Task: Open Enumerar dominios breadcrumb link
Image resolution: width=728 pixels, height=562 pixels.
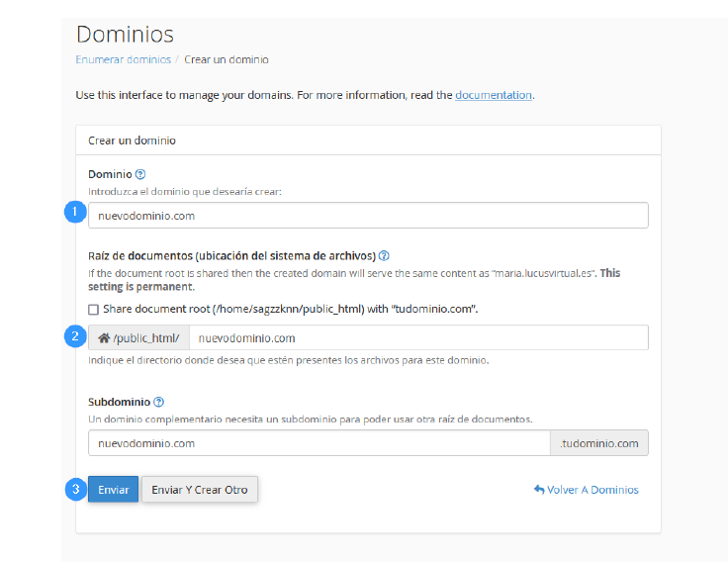Action: (x=123, y=59)
